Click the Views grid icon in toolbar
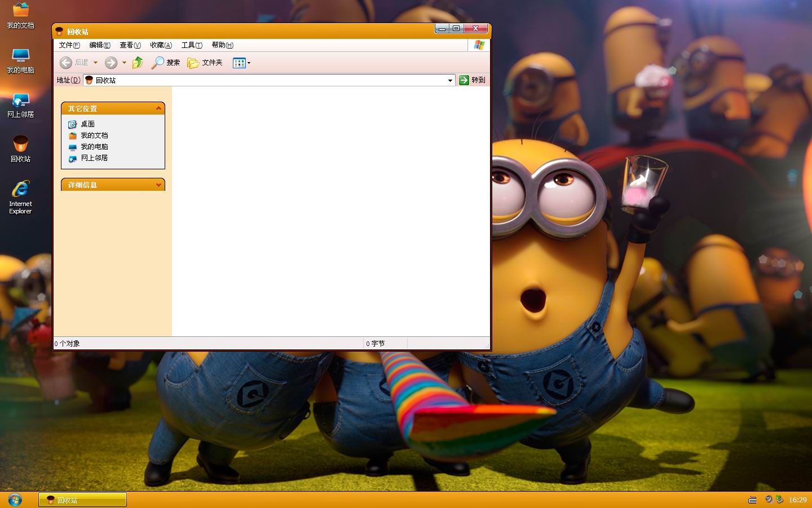The height and width of the screenshot is (508, 812). [x=239, y=63]
